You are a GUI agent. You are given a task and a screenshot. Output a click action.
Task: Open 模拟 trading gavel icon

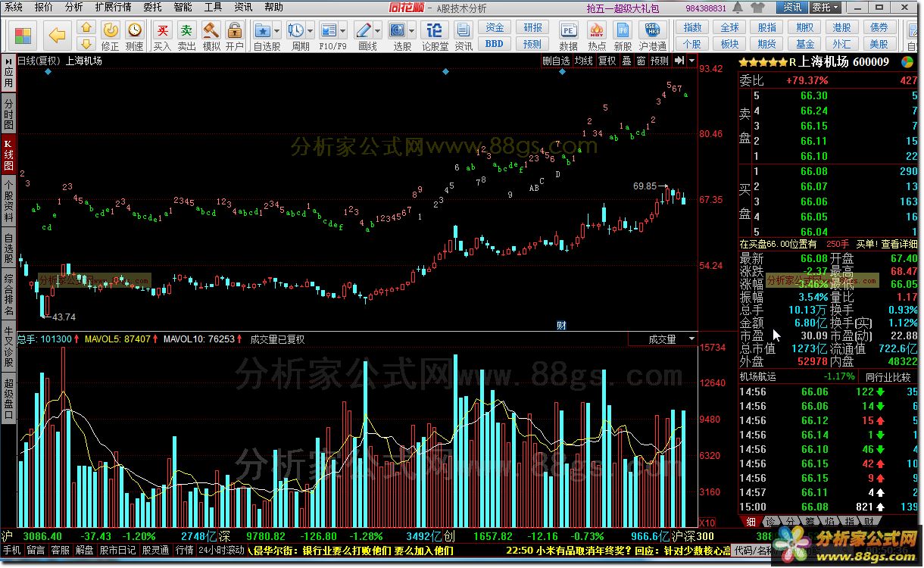[211, 30]
